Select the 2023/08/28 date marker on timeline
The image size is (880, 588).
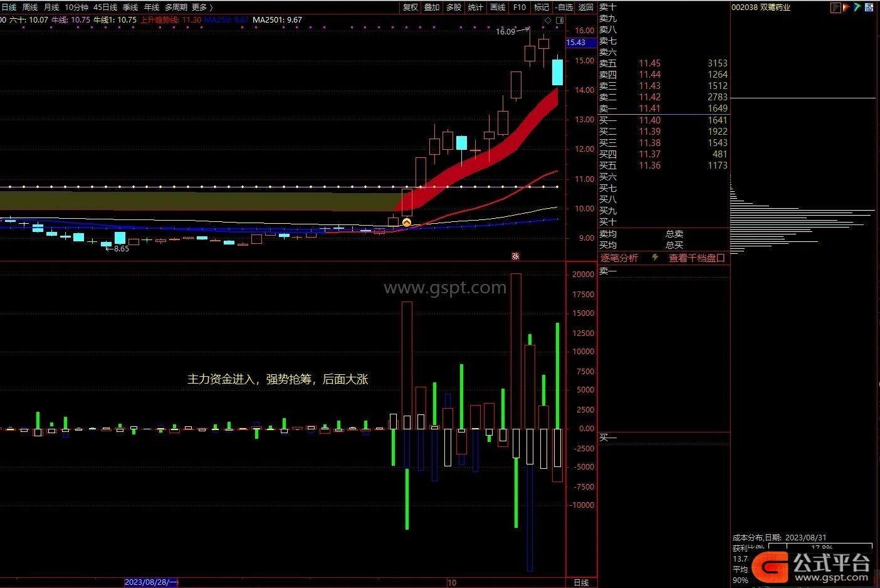click(x=151, y=582)
